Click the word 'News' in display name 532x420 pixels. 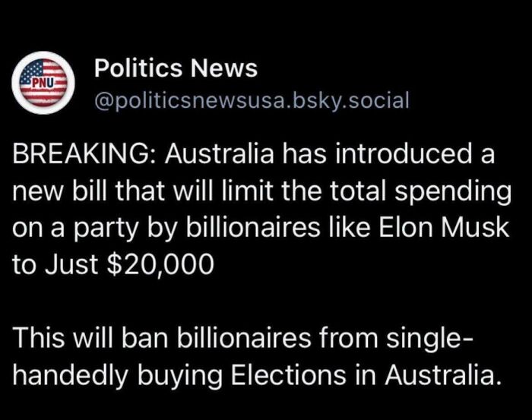[224, 68]
